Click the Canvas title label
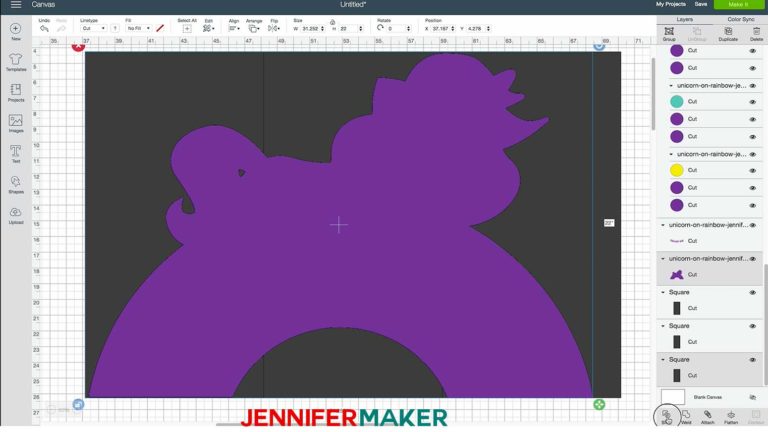The image size is (768, 432). pos(43,4)
